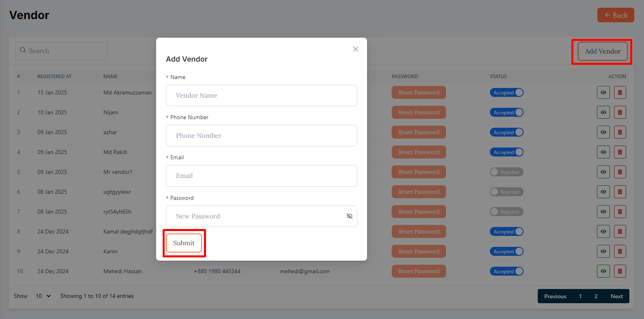The width and height of the screenshot is (644, 319).
Task: Go to Next page of entries
Action: [616, 296]
